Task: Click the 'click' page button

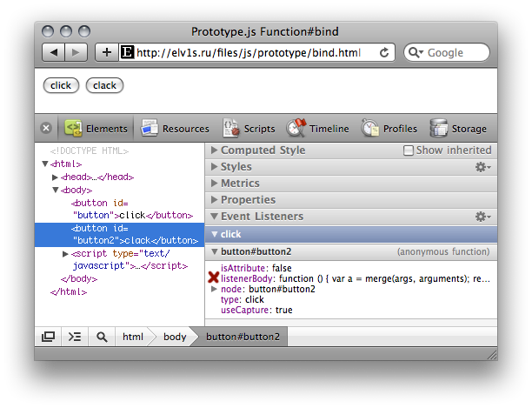Action: coord(61,85)
